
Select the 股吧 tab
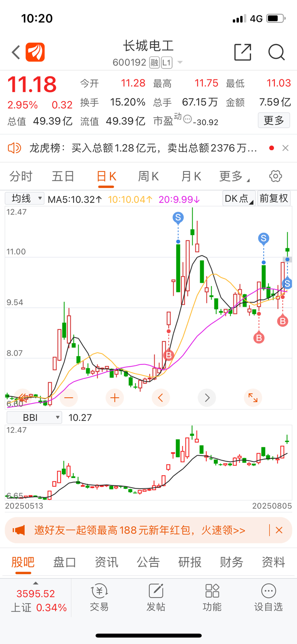tap(23, 562)
